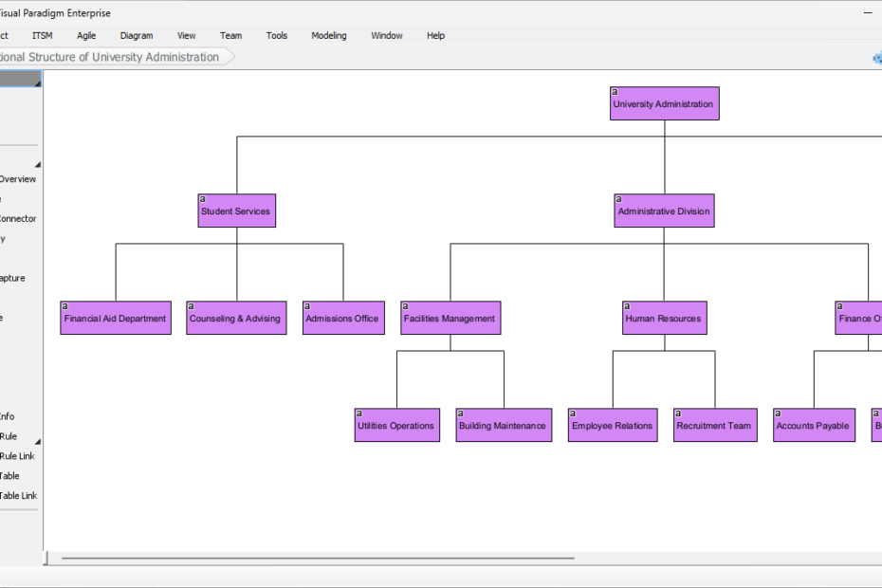Click the 'a' icon on Recruitment Team node
882x588 pixels.
pyautogui.click(x=678, y=413)
